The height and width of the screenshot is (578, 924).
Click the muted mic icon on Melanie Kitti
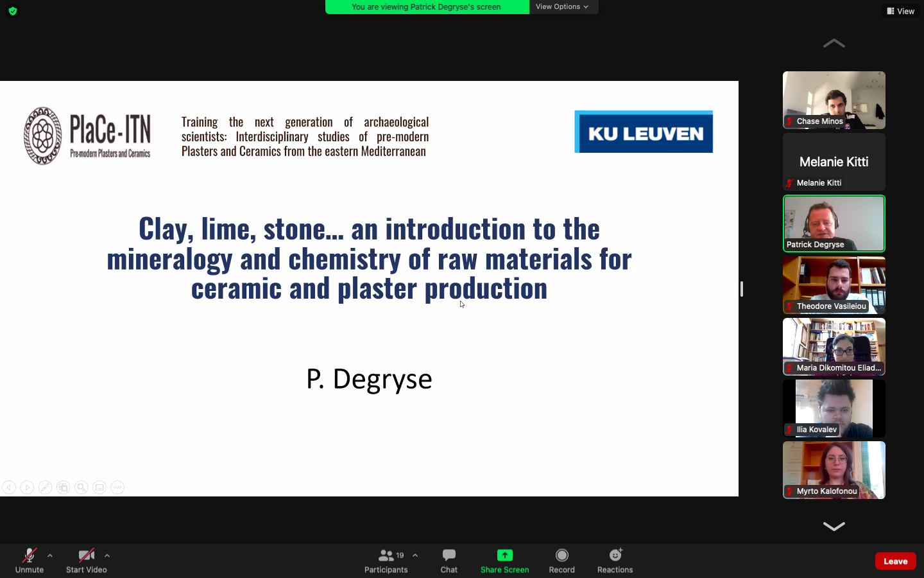(790, 183)
